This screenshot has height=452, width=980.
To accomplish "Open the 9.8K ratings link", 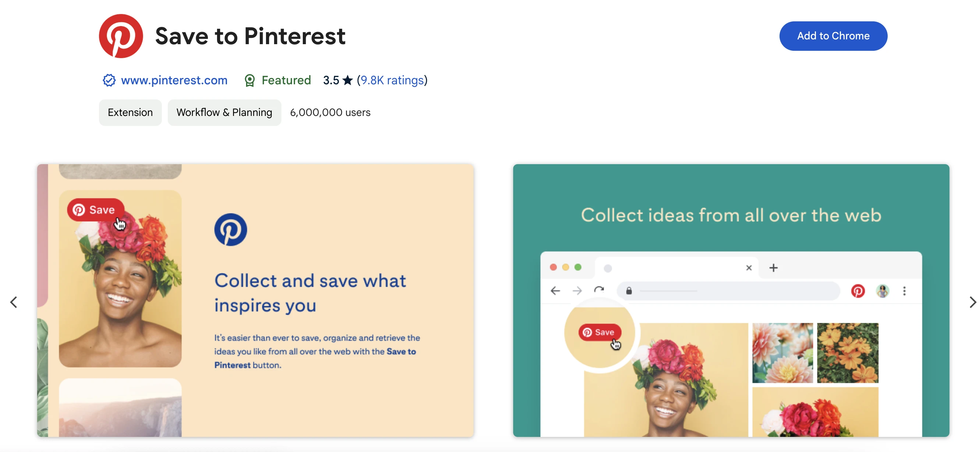I will point(392,80).
